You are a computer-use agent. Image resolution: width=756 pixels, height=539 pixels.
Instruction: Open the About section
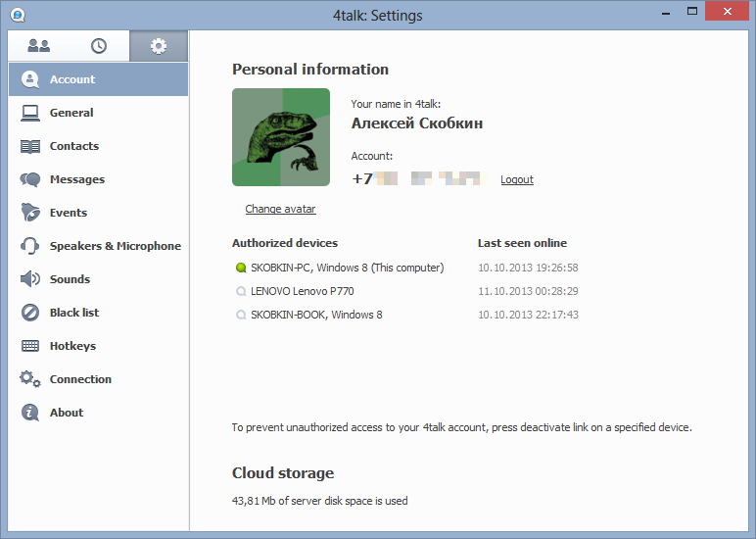[67, 413]
